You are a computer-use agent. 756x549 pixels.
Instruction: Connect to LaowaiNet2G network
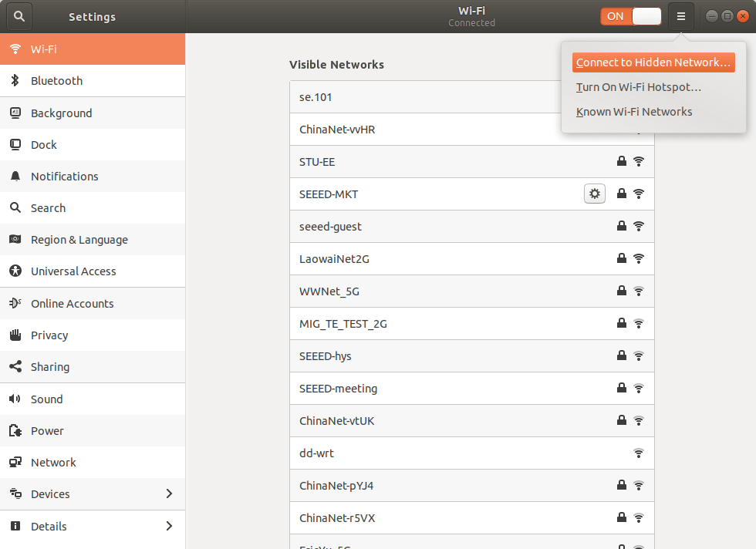pos(472,259)
